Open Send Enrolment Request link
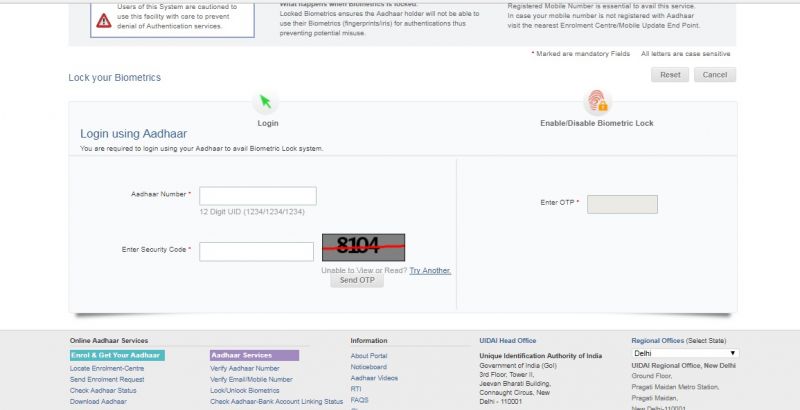 click(x=107, y=379)
